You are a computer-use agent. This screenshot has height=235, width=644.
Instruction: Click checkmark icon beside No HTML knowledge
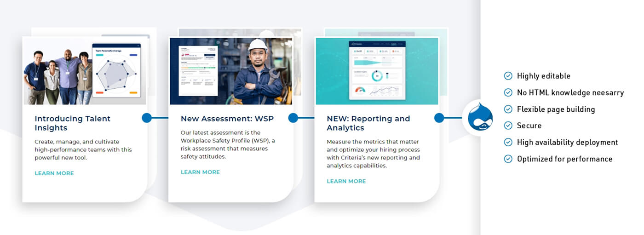pos(508,92)
